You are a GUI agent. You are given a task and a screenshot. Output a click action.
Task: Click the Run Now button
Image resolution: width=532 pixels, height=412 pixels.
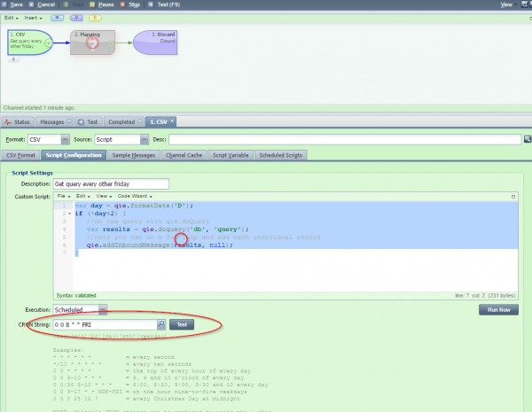coord(498,309)
